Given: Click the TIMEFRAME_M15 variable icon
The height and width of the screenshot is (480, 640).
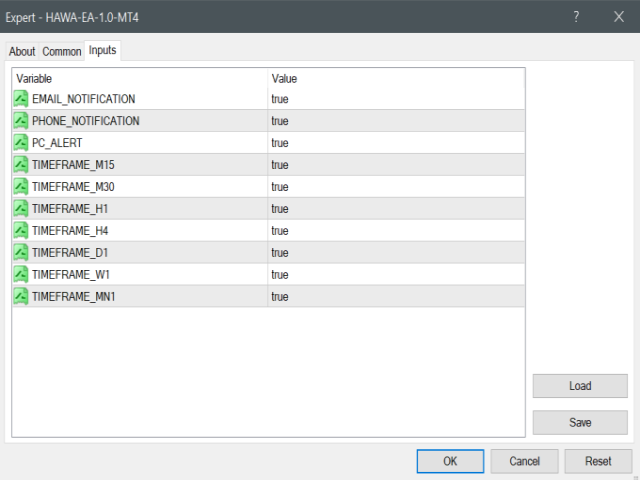Looking at the screenshot, I should pyautogui.click(x=21, y=165).
